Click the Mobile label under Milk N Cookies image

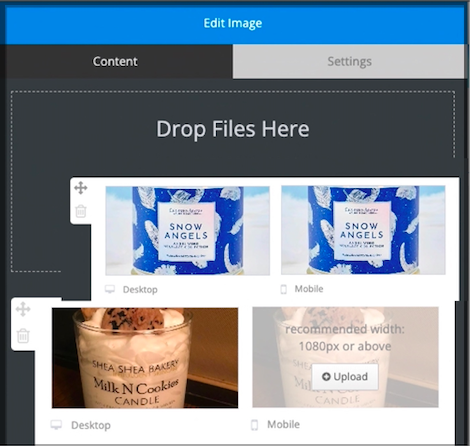[x=283, y=424]
